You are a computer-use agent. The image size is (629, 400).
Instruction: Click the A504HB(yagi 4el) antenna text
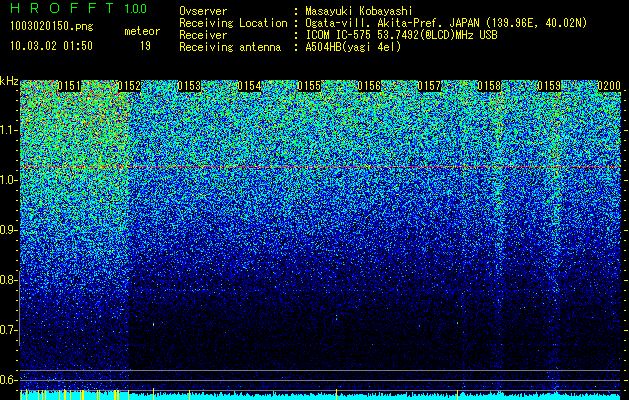coord(353,47)
